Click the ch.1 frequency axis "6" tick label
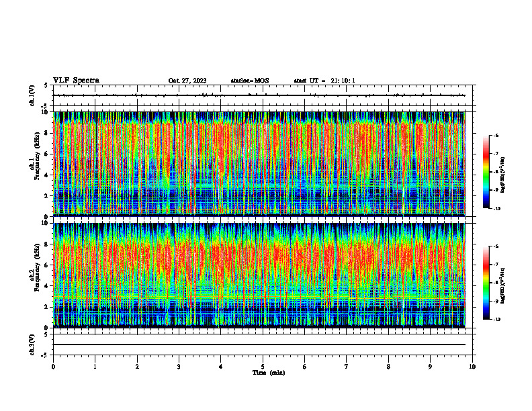This screenshot has height=411, width=532. pyautogui.click(x=46, y=154)
